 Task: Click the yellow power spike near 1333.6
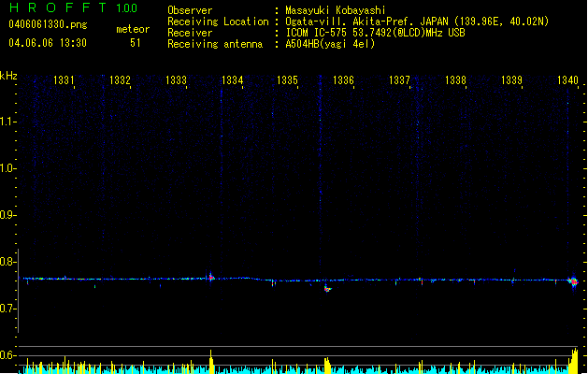coord(211,362)
